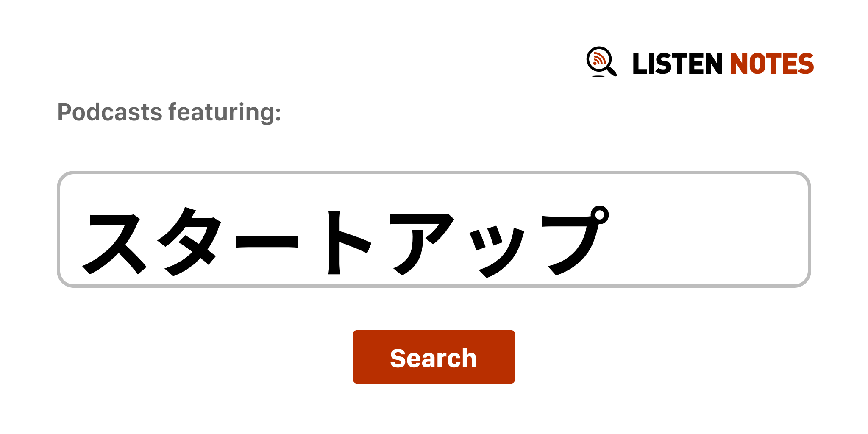Click the word Search on the button

point(434,358)
